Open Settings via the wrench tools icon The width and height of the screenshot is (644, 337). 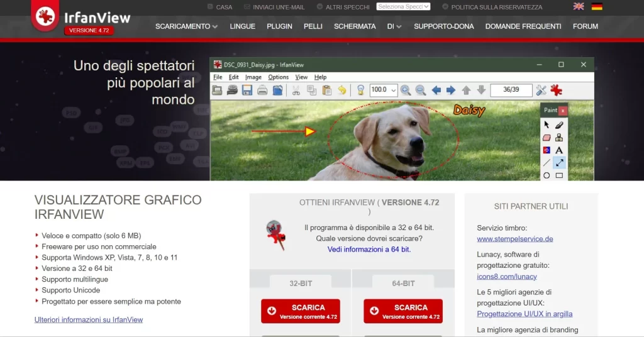[x=541, y=91]
